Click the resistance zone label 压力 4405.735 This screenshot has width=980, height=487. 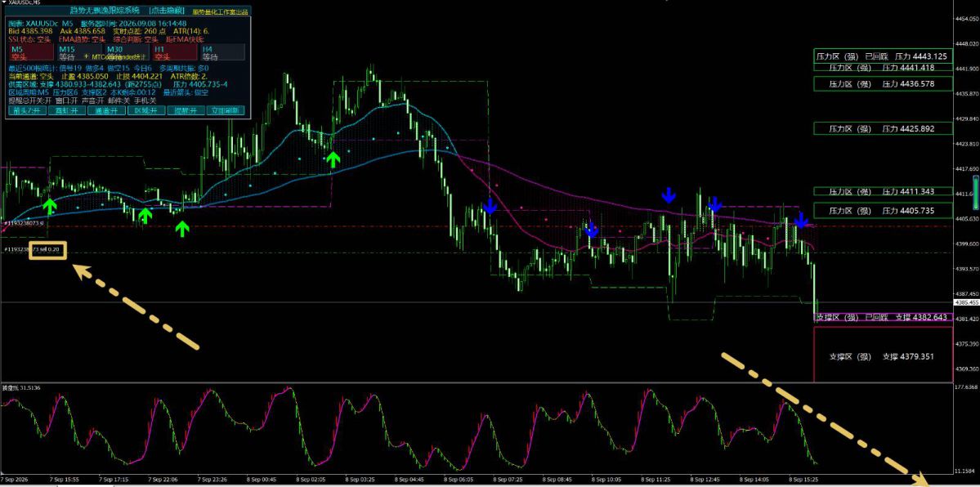(883, 211)
